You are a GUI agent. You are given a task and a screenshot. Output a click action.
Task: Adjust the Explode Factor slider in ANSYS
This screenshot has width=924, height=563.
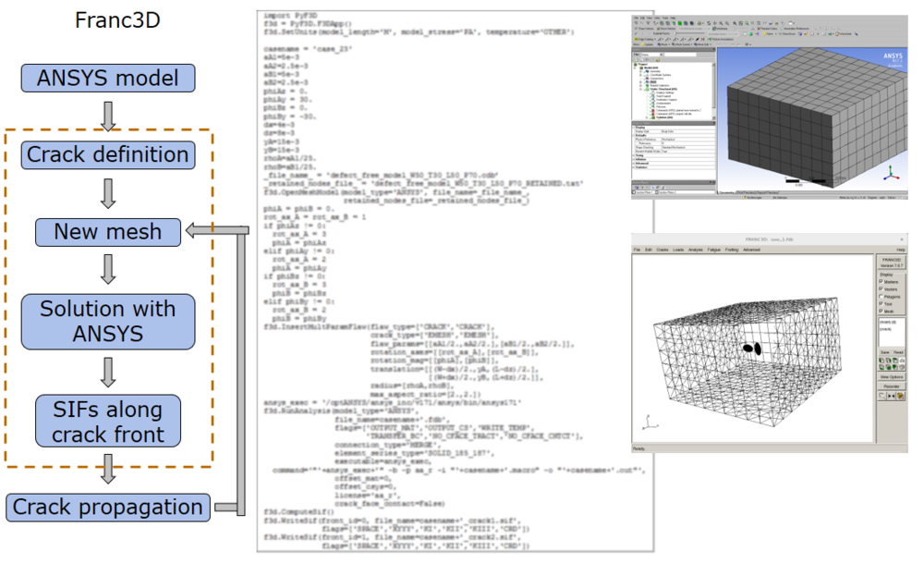(x=689, y=33)
